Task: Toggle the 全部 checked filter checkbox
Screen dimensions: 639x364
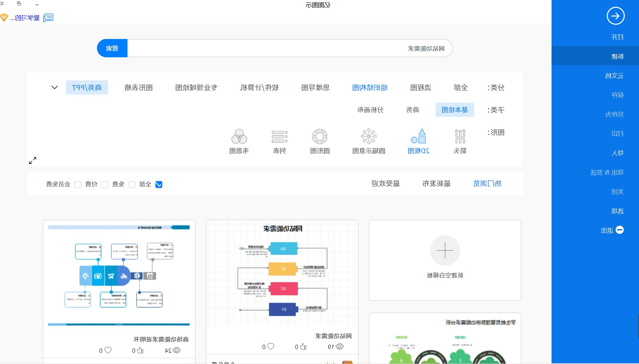Action: (x=159, y=184)
